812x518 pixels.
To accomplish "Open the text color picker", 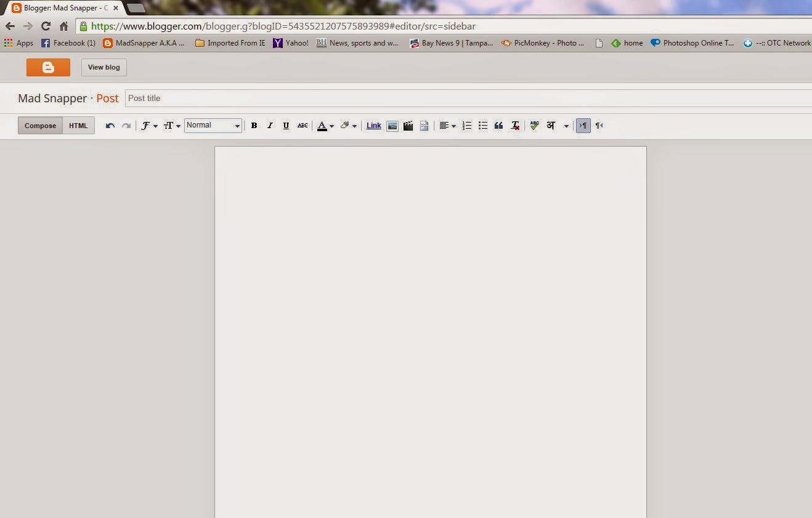I will tap(325, 126).
